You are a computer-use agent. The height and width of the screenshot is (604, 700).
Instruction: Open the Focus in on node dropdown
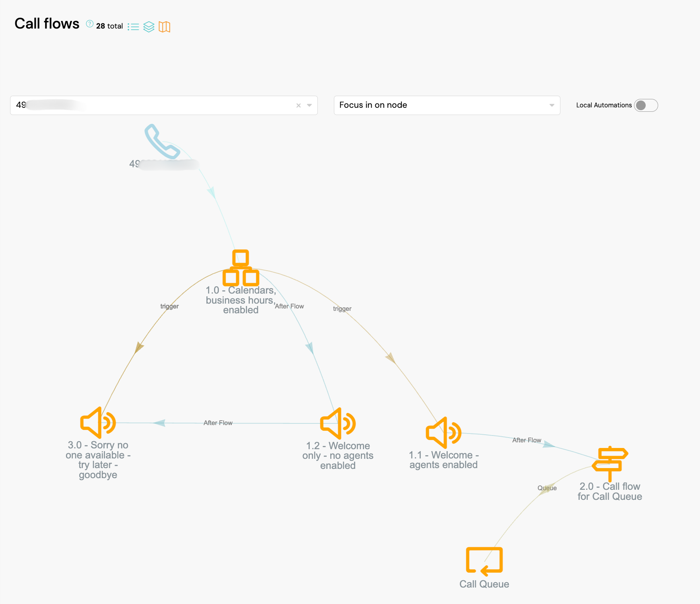click(x=447, y=105)
